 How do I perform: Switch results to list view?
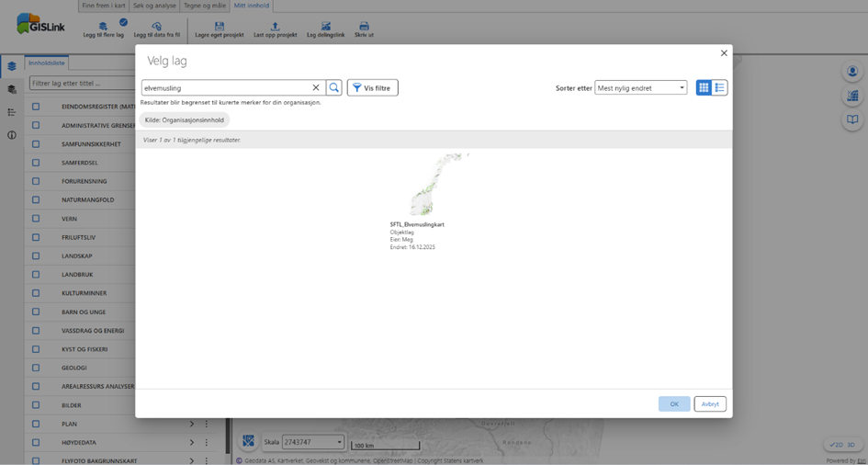(719, 88)
